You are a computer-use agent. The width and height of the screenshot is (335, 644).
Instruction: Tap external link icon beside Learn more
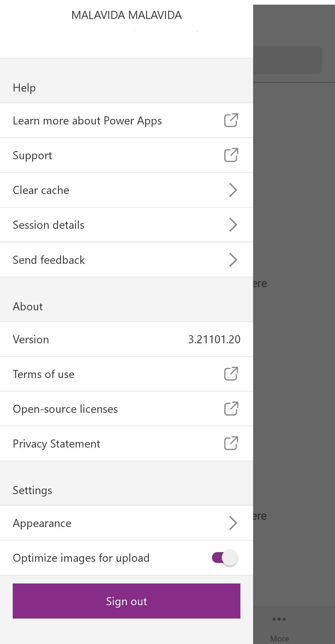point(231,120)
